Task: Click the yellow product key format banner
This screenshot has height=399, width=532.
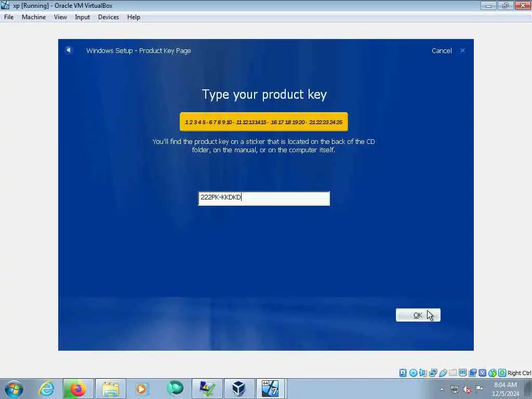Action: (x=263, y=122)
